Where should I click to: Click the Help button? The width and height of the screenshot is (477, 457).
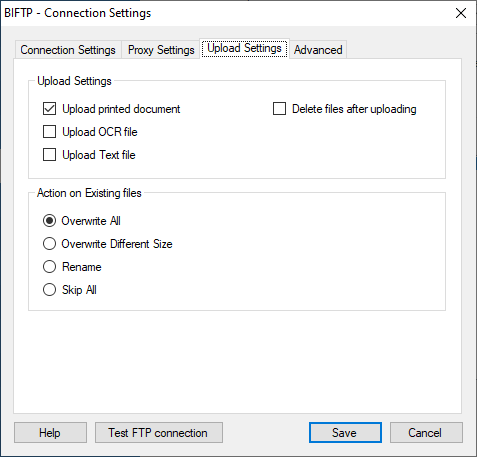[x=50, y=433]
